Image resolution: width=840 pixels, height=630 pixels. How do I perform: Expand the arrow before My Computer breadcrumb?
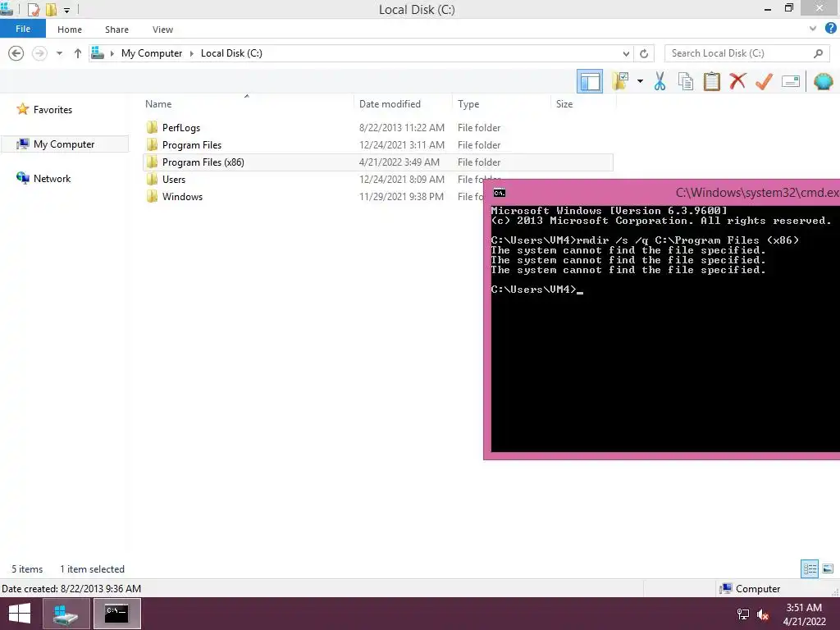pos(112,53)
